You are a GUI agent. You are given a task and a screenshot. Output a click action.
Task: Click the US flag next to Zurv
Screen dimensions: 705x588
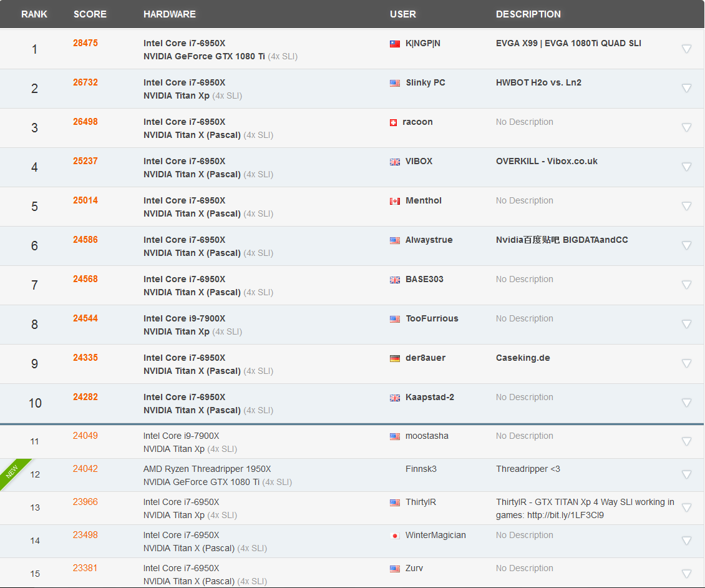pyautogui.click(x=395, y=569)
